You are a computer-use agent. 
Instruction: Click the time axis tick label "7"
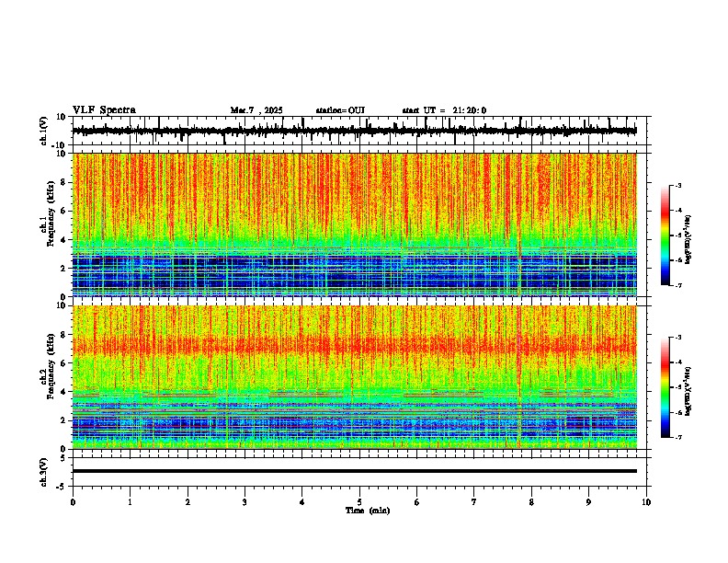coord(474,502)
